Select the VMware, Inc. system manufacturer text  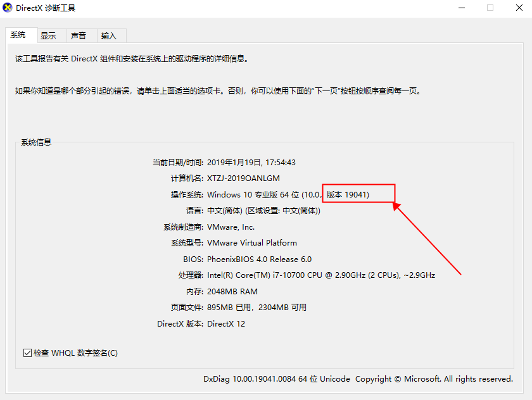(230, 227)
